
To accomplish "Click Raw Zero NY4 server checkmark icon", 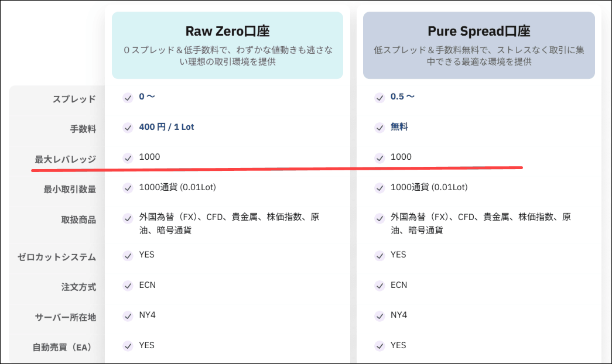I will [128, 316].
